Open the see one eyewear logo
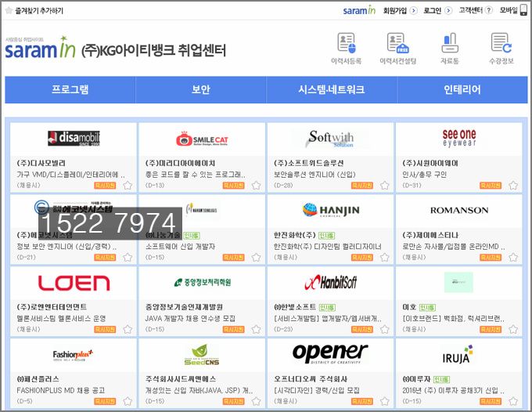Image resolution: width=532 pixels, height=412 pixels. (x=459, y=138)
